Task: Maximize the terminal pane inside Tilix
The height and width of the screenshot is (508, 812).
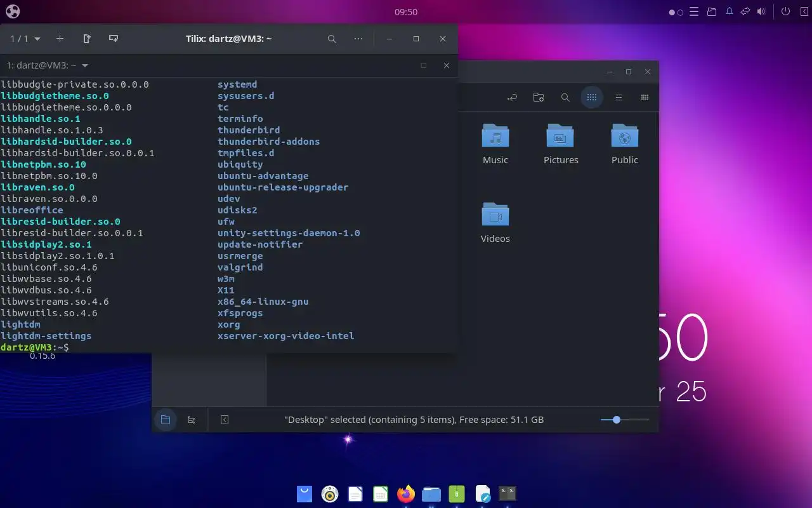Action: click(x=424, y=65)
